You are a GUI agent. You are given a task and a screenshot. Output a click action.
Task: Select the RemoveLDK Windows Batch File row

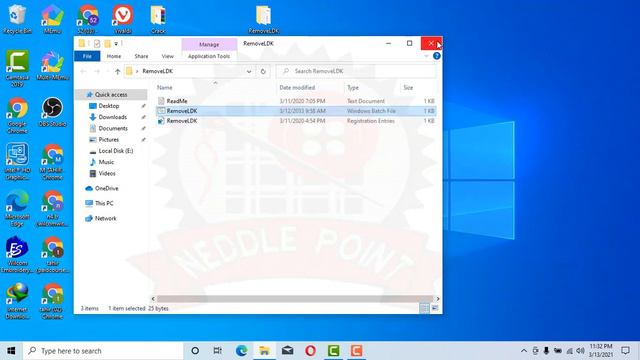click(x=296, y=111)
